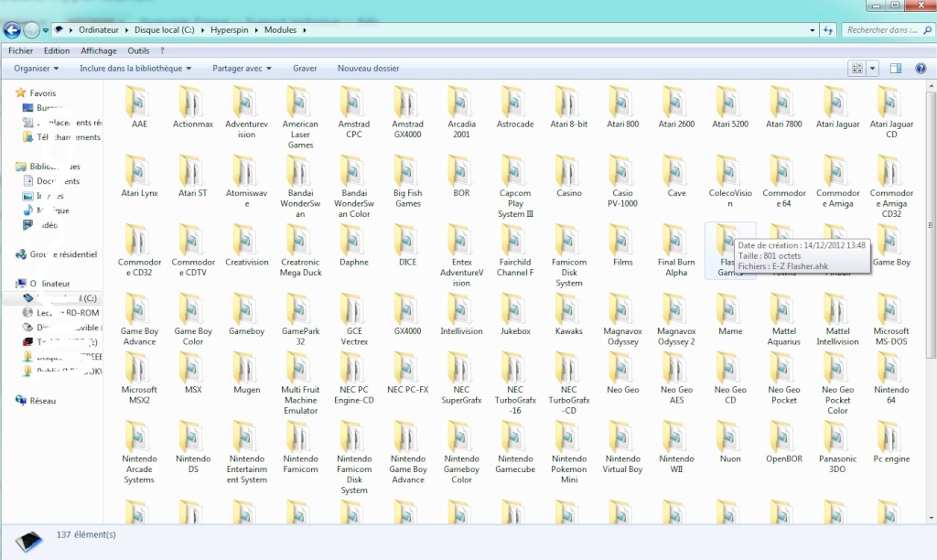
Task: Expand subfolders arrow after Modules
Action: (x=305, y=30)
